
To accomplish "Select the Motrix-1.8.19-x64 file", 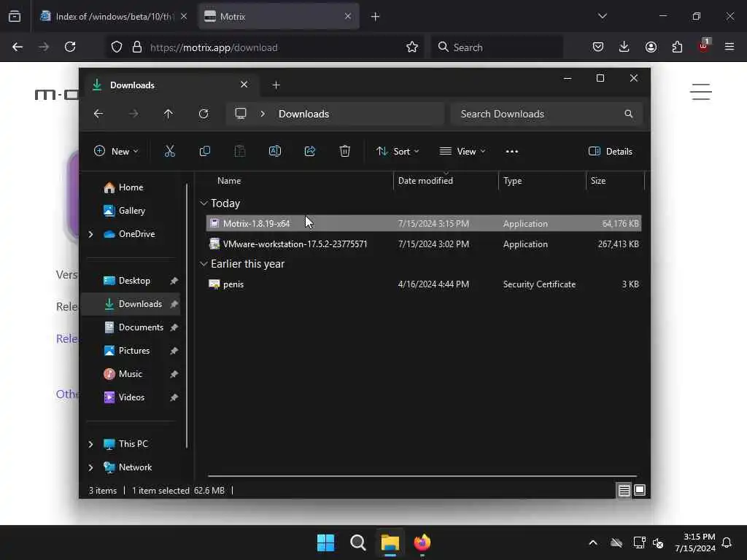I will tap(424, 223).
